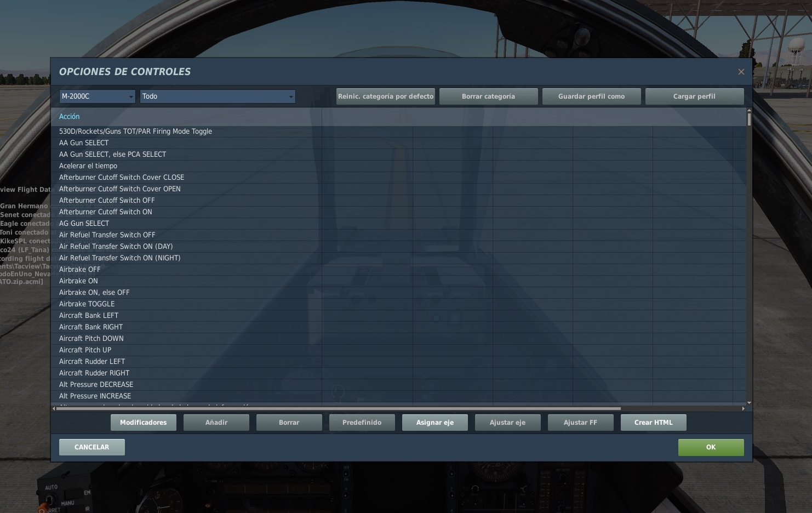The width and height of the screenshot is (812, 513).
Task: Close the Opciones de Controles dialog
Action: 741,72
